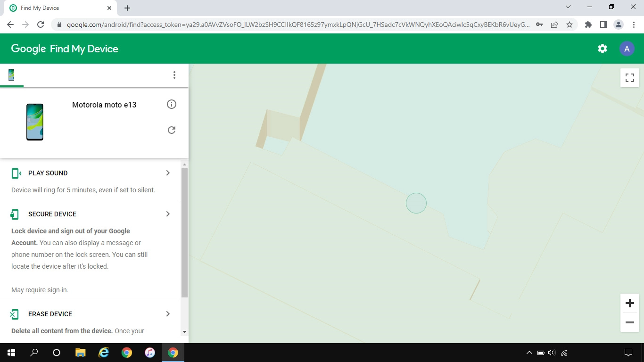Select the phone device tab
The image size is (644, 362).
tap(11, 75)
